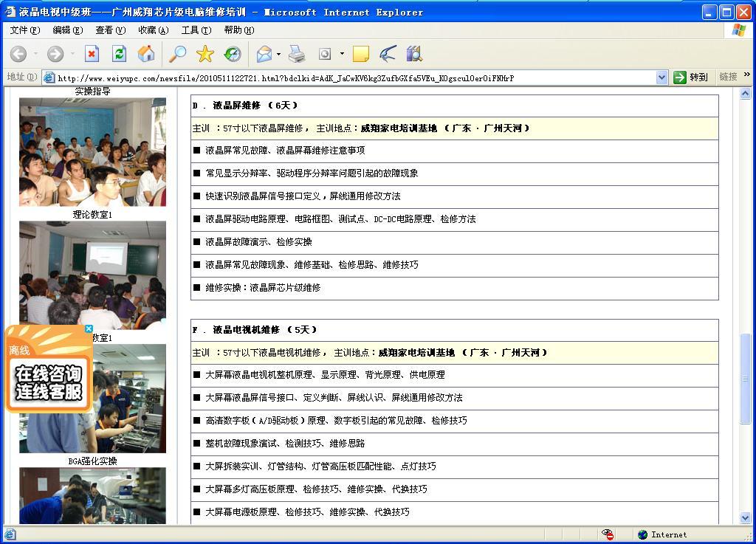
Task: Expand the Back button history arrow
Action: [x=35, y=54]
